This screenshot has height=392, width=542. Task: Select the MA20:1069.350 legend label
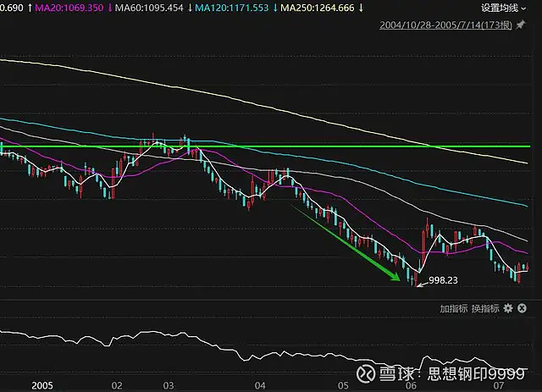tap(69, 8)
